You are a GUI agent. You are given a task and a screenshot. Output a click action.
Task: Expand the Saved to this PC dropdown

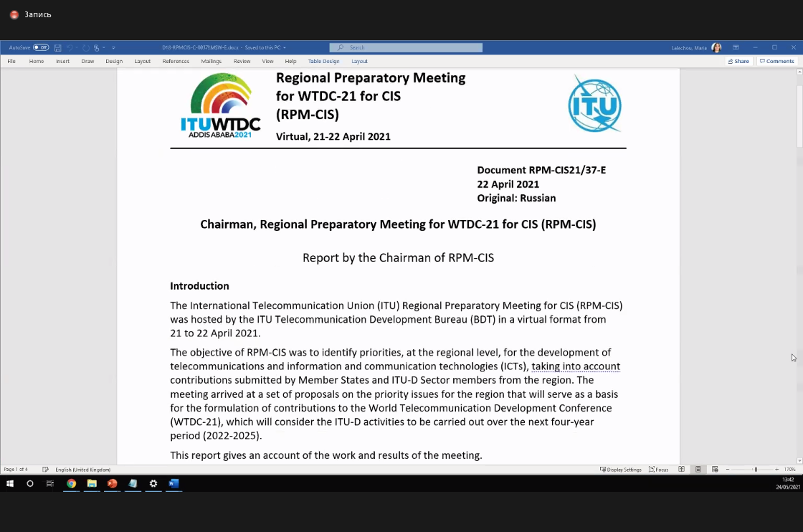(x=285, y=47)
